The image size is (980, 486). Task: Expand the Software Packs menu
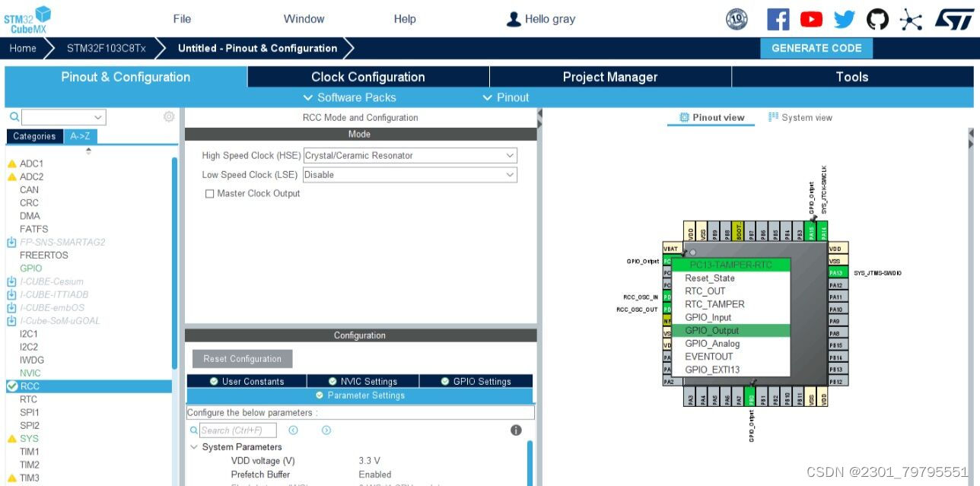click(349, 97)
